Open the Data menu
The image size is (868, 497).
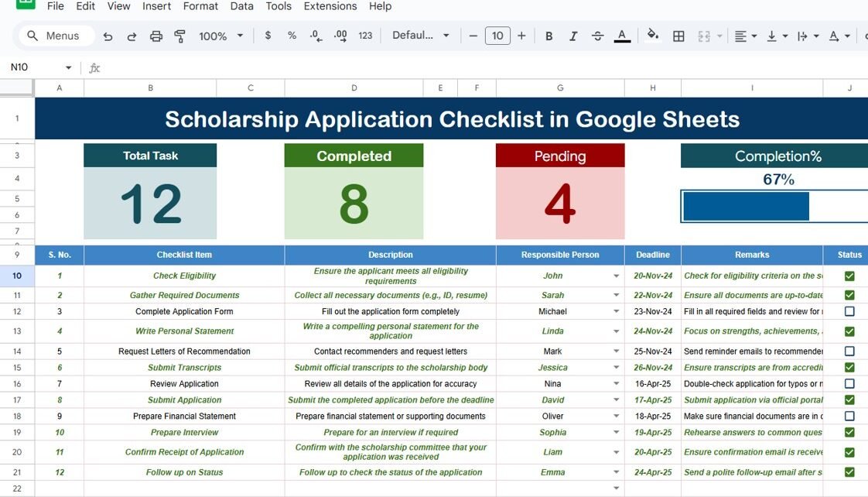click(242, 6)
